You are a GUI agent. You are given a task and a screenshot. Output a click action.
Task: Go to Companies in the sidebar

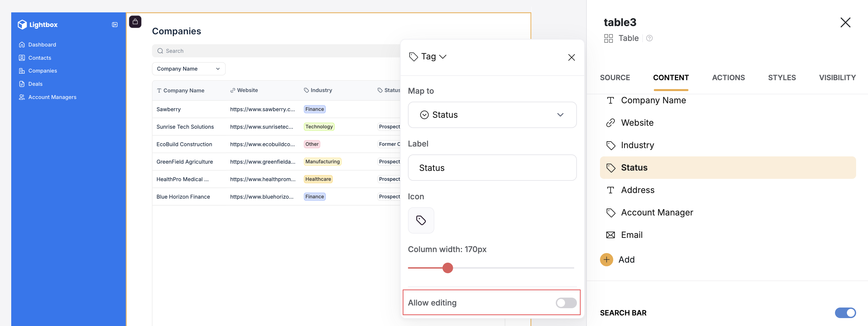43,71
